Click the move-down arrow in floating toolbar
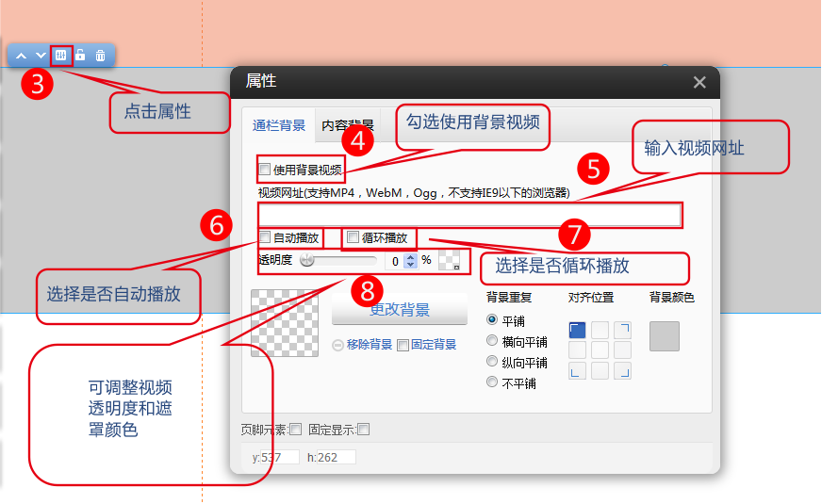The height and width of the screenshot is (504, 822). [x=41, y=56]
